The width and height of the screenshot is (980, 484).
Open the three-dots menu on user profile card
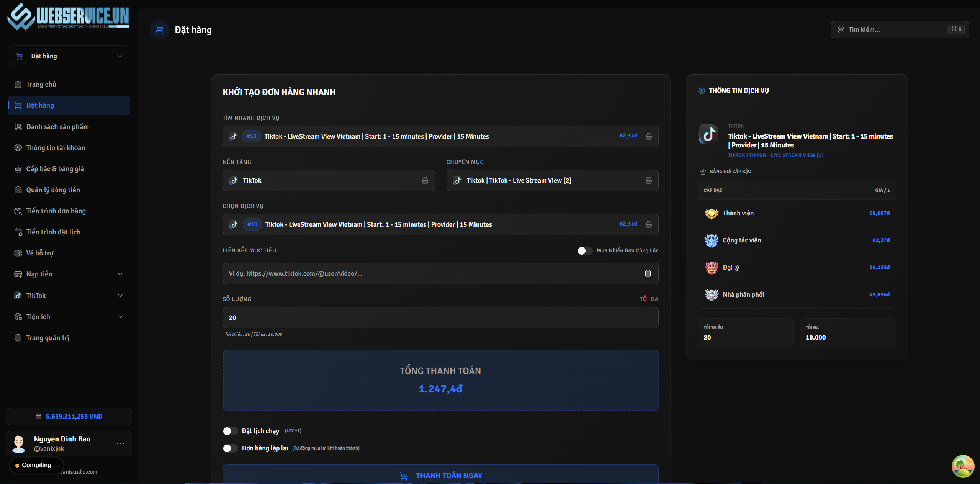[x=120, y=443]
